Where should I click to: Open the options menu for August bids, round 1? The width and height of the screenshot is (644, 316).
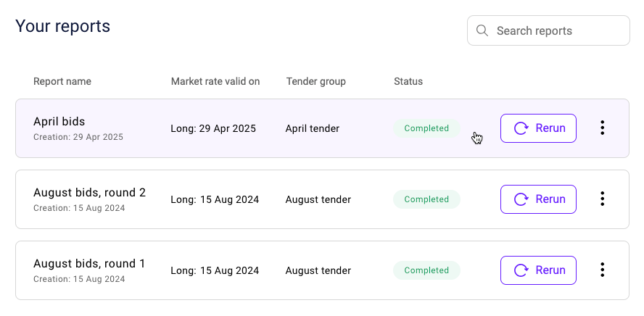602,270
